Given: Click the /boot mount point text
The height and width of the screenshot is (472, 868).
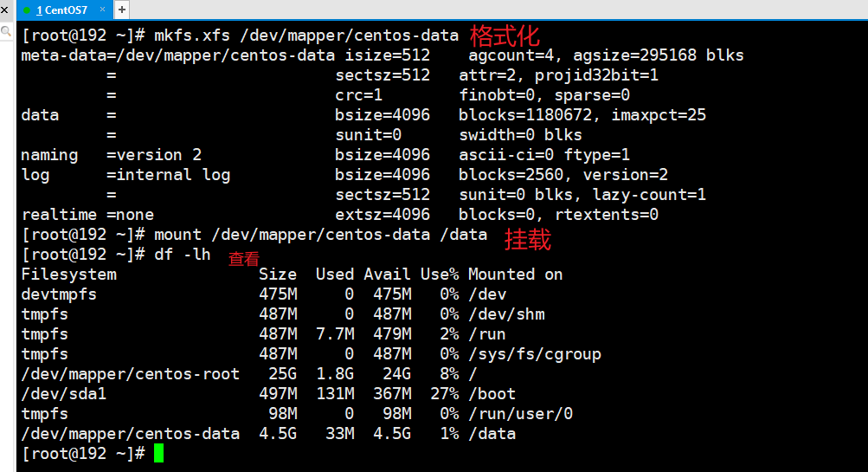Looking at the screenshot, I should 492,394.
